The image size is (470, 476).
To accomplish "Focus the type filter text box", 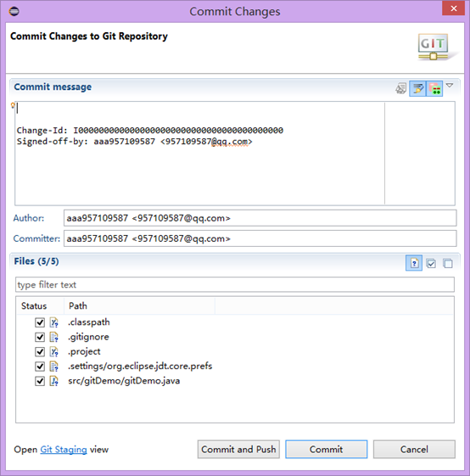I will coord(235,285).
